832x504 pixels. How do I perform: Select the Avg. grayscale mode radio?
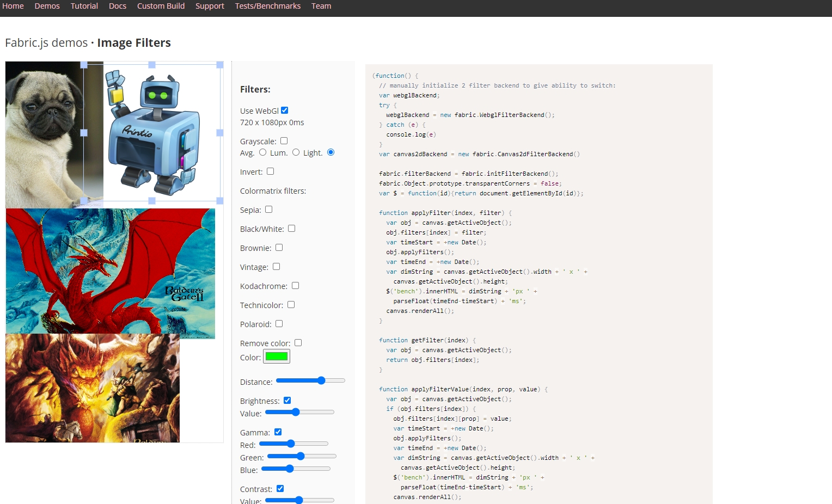tap(262, 152)
